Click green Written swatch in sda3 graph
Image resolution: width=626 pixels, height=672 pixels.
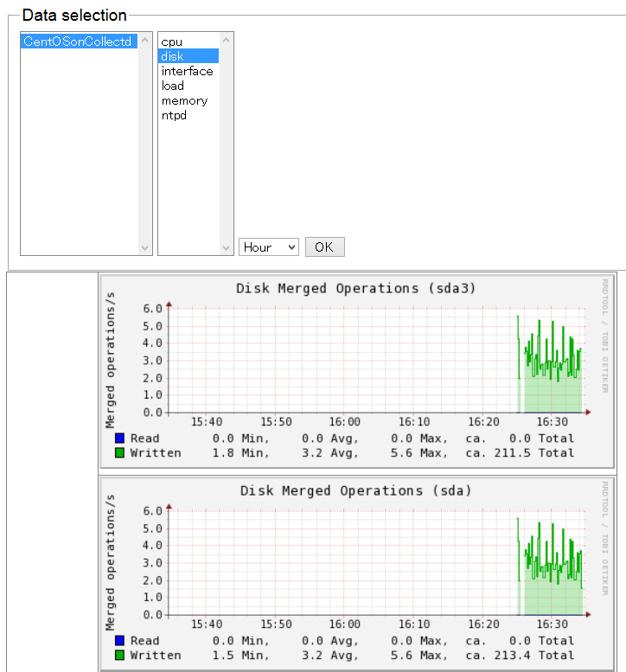click(120, 452)
